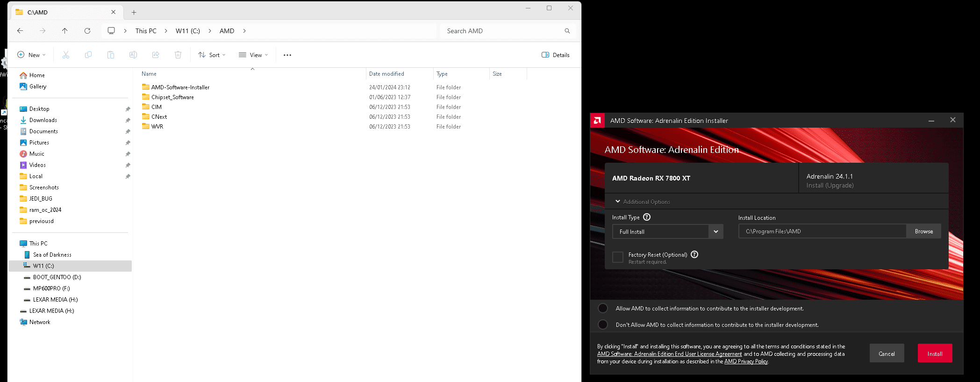Open the AMD Privacy Policy link
Screen dimensions: 980x382
(746, 361)
